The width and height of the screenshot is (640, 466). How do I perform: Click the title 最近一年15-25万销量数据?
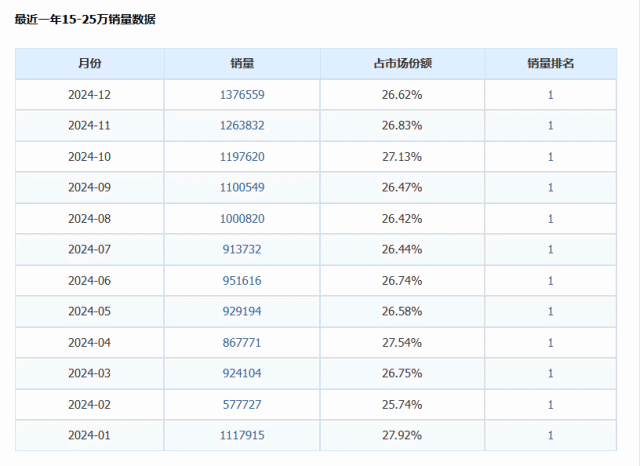85,19
